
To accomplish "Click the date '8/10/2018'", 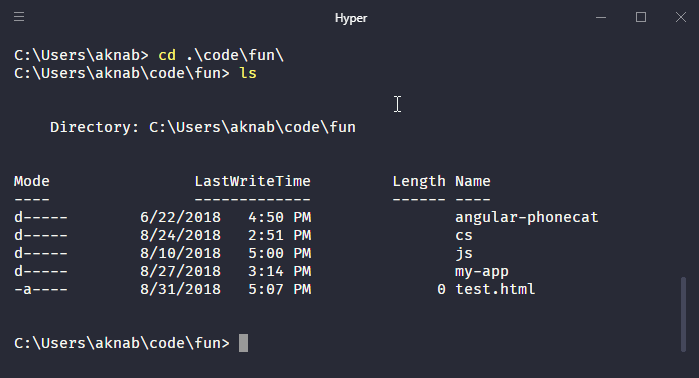I will click(181, 253).
